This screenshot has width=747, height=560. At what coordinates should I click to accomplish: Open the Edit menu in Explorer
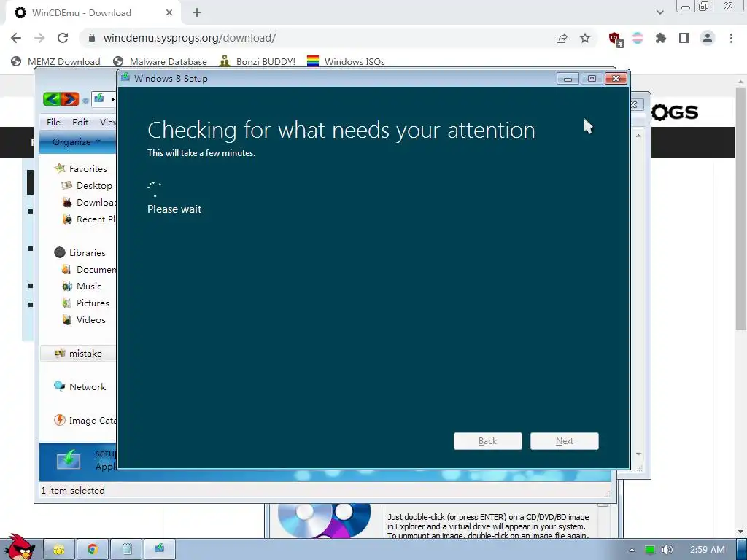click(x=80, y=122)
